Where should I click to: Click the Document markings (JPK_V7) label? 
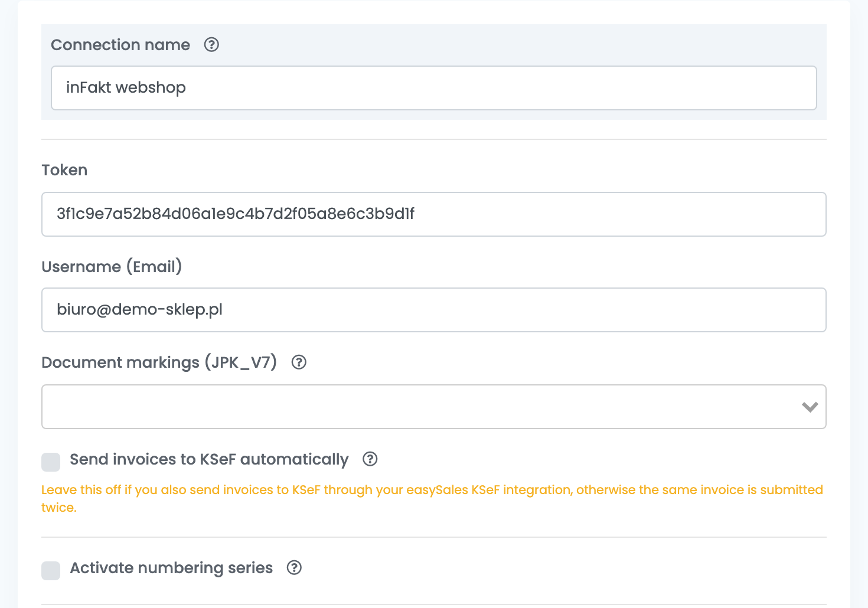click(159, 362)
